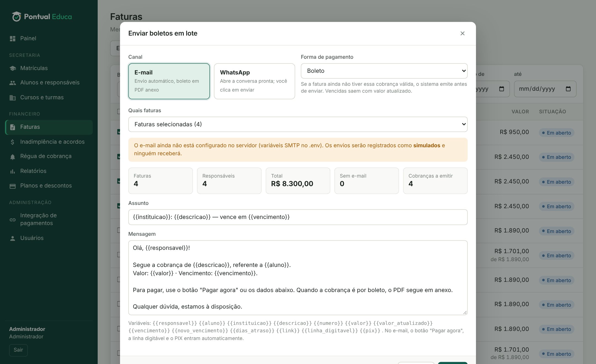
Task: Open the Forma de pagamento Boleto dropdown
Action: 384,71
